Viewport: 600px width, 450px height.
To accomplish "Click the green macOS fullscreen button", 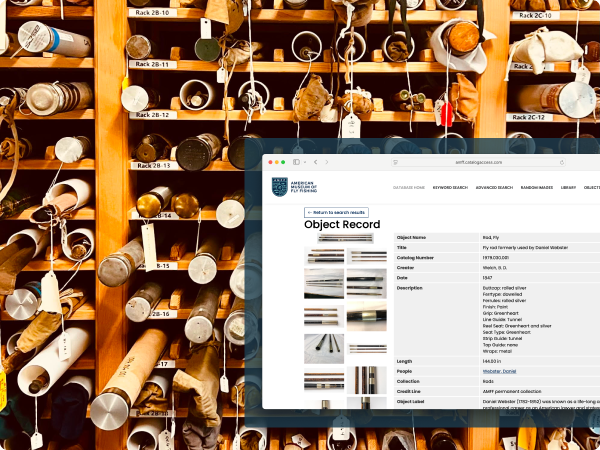I will [x=283, y=162].
